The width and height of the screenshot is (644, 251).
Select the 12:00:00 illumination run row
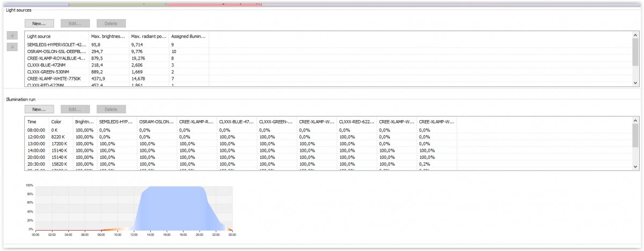[x=328, y=137]
